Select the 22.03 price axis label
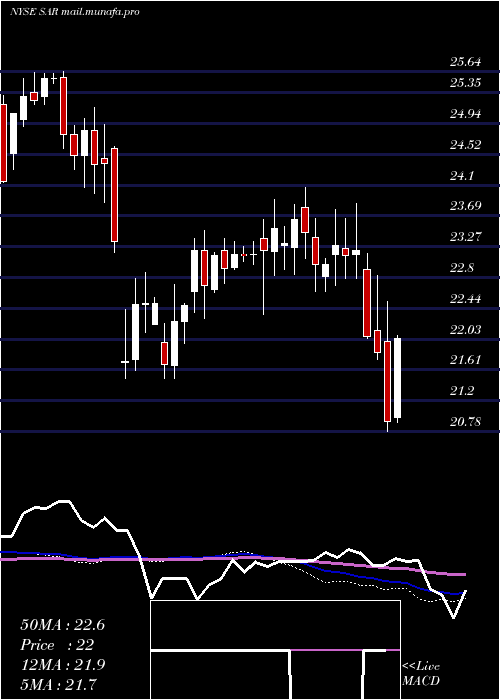 pyautogui.click(x=466, y=330)
